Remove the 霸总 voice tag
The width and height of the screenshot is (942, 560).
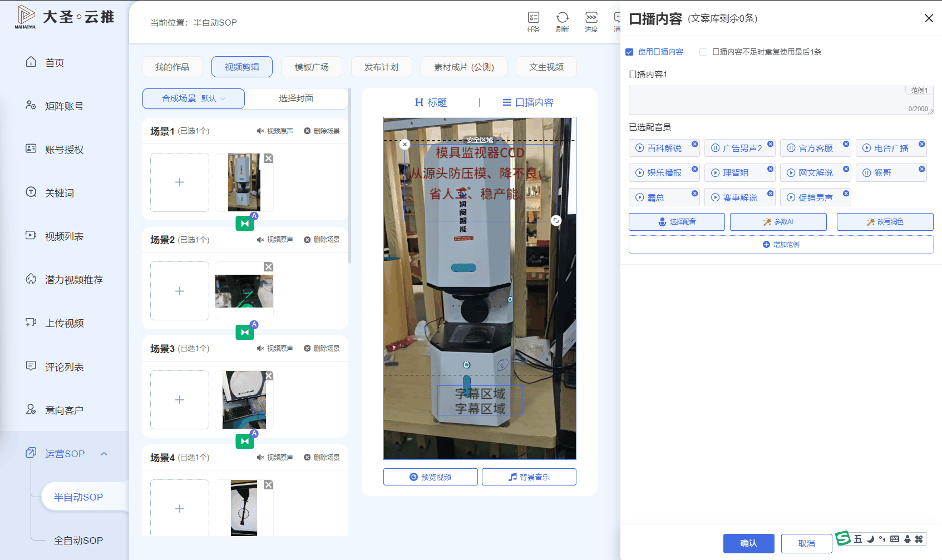click(x=694, y=194)
